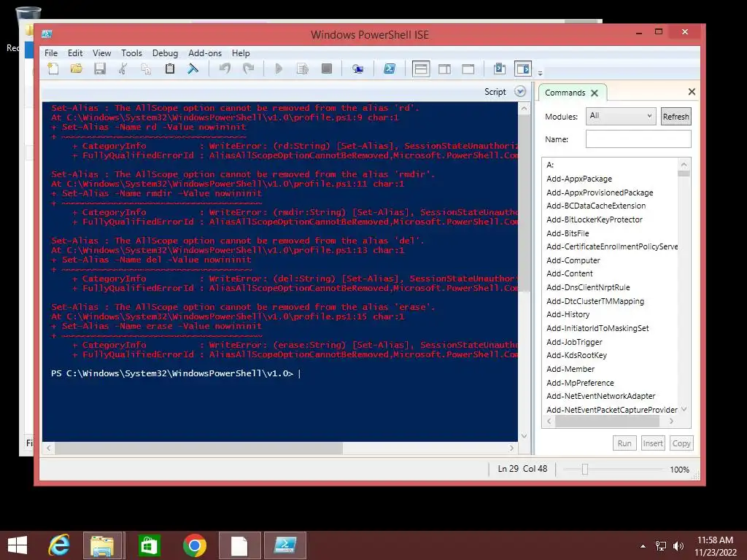Click the Cut scissors icon
This screenshot has width=747, height=560.
point(123,69)
